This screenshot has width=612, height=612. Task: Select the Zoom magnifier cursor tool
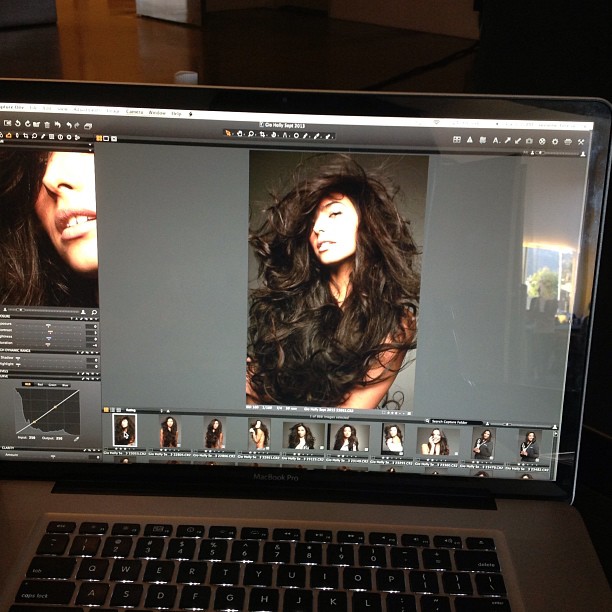(x=251, y=134)
